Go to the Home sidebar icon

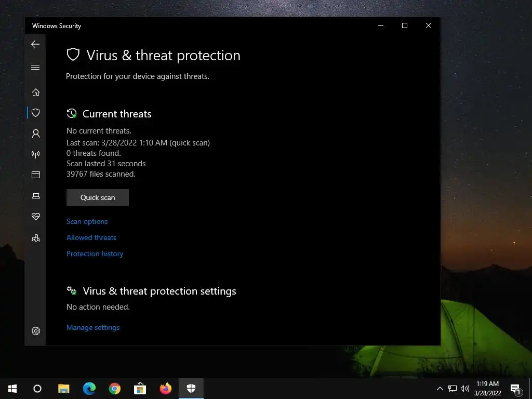pos(36,92)
